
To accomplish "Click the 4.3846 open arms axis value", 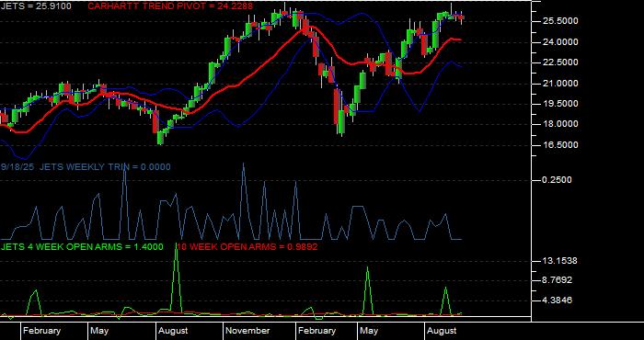I will 558,300.
